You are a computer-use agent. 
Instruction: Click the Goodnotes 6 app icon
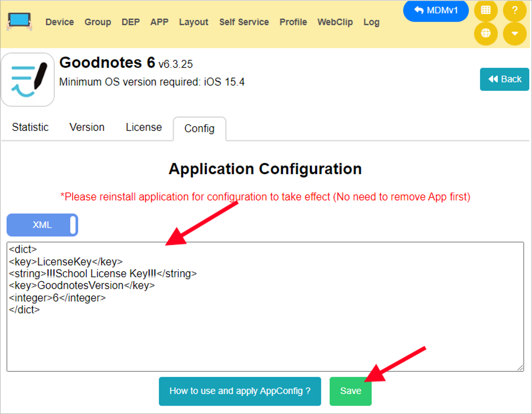pos(28,79)
